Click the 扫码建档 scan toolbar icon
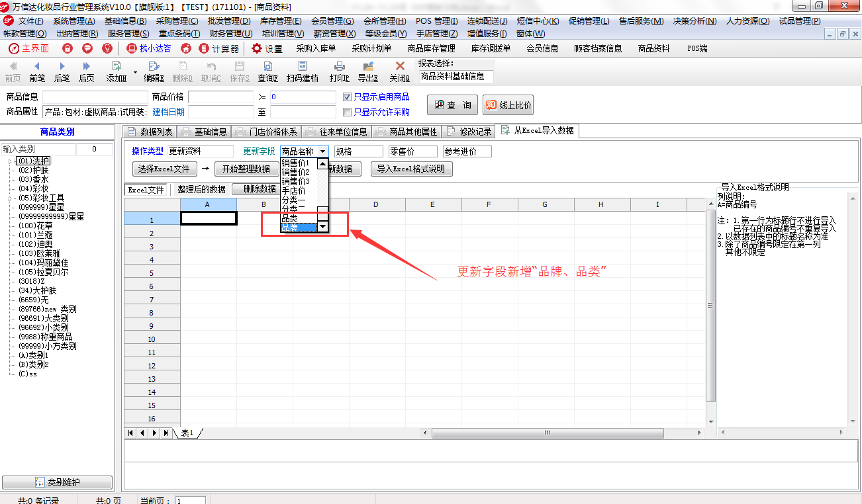Image resolution: width=862 pixels, height=504 pixels. pyautogui.click(x=303, y=71)
